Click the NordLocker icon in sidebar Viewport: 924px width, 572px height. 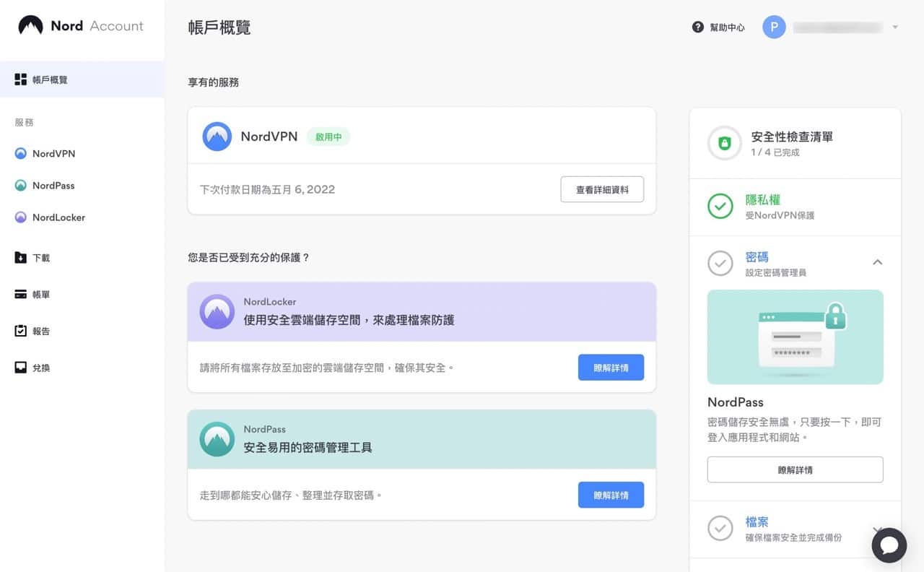[21, 217]
